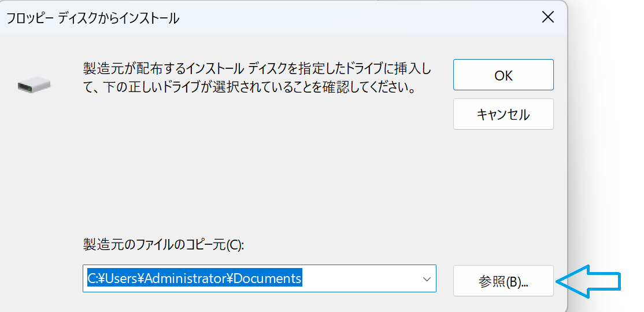Image resolution: width=644 pixels, height=312 pixels.
Task: Close the フロッピー ディスクからインストール dialog
Action: coord(547,17)
